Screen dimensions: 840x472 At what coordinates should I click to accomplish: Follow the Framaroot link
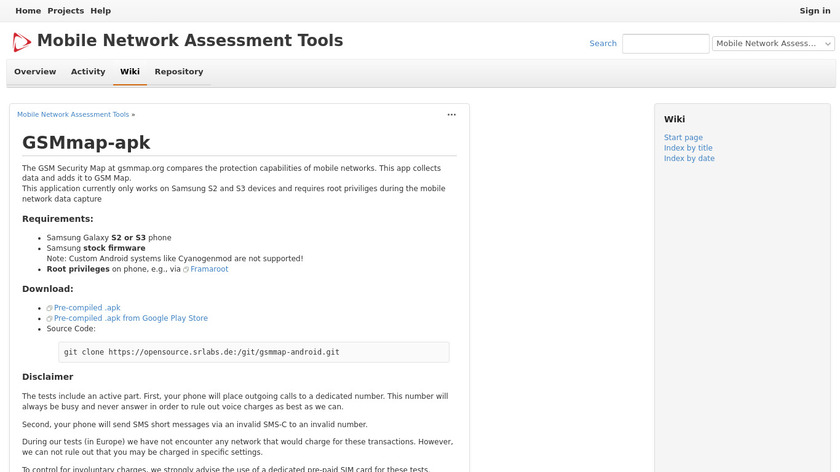click(x=209, y=269)
